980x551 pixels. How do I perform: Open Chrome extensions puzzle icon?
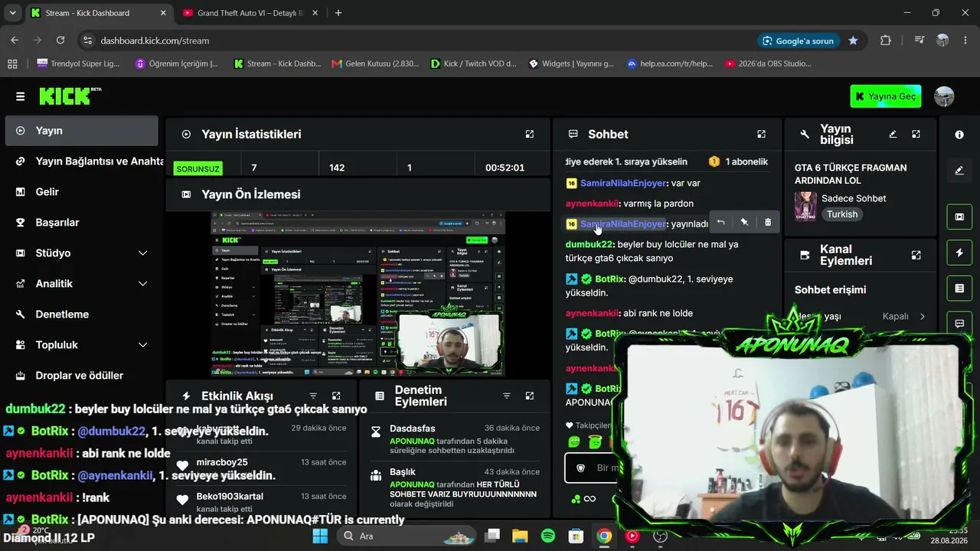[886, 41]
